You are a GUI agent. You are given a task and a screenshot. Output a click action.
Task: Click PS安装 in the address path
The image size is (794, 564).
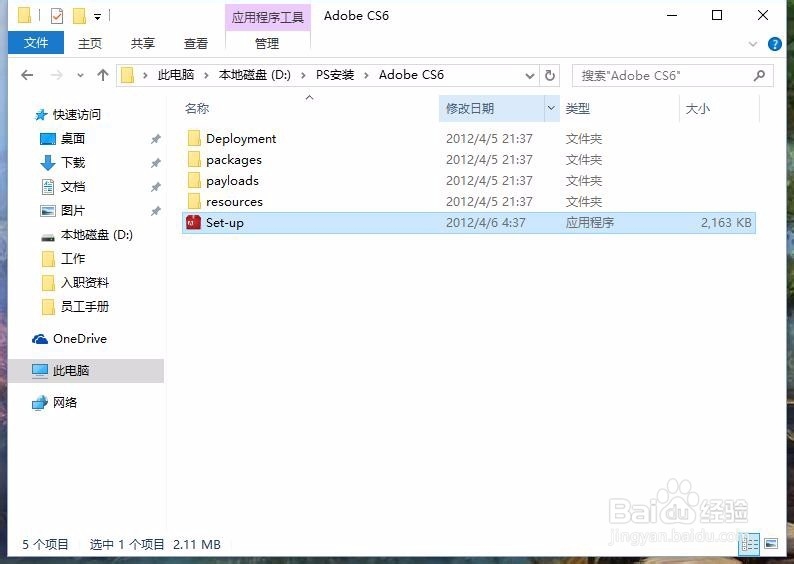335,75
